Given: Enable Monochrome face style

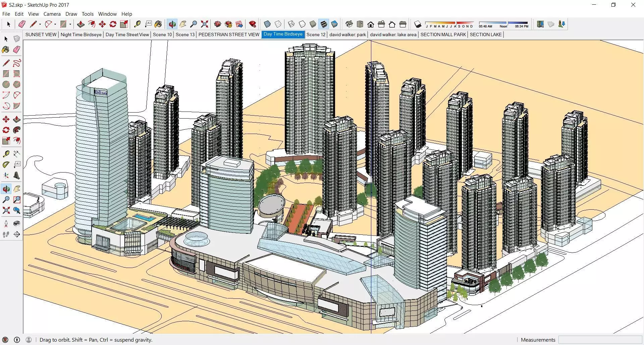Looking at the screenshot, I should pos(334,24).
